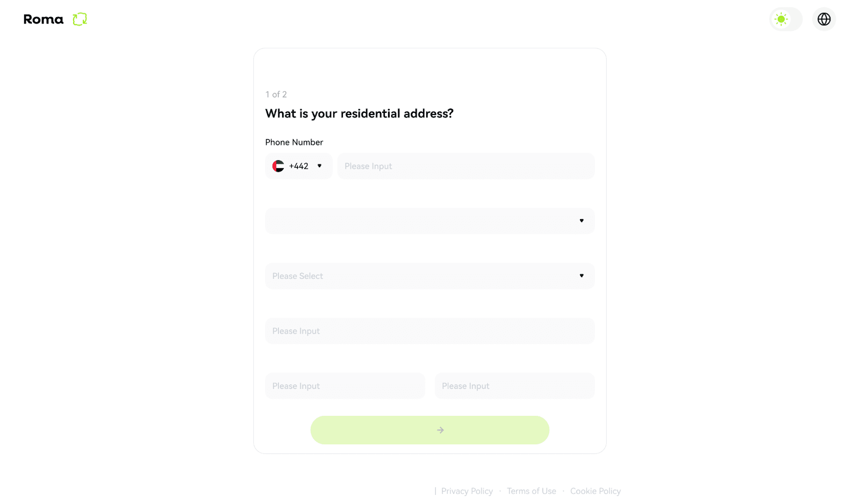Open the Please Select dropdown
Image resolution: width=860 pixels, height=504 pixels.
[429, 276]
